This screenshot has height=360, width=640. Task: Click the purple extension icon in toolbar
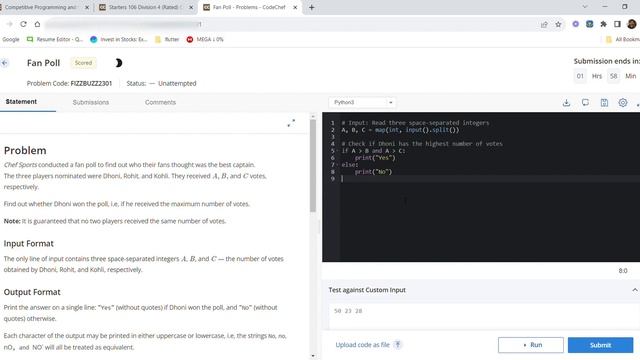(576, 24)
